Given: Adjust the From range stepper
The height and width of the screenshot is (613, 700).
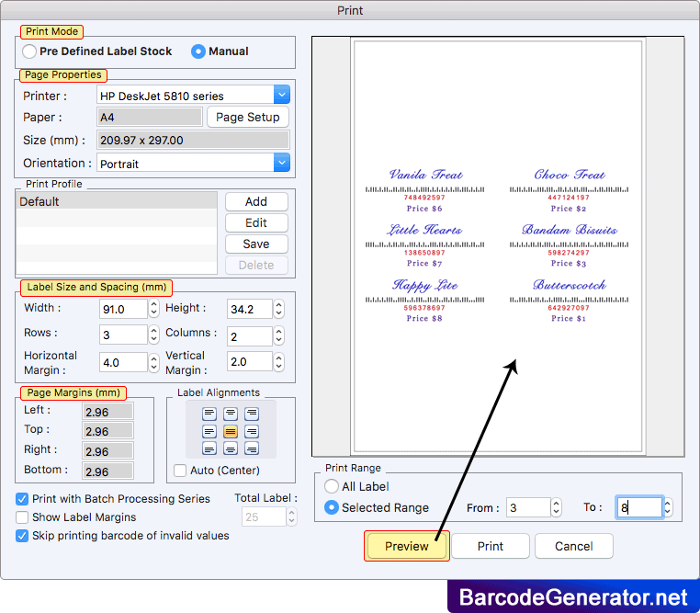Looking at the screenshot, I should (x=557, y=507).
